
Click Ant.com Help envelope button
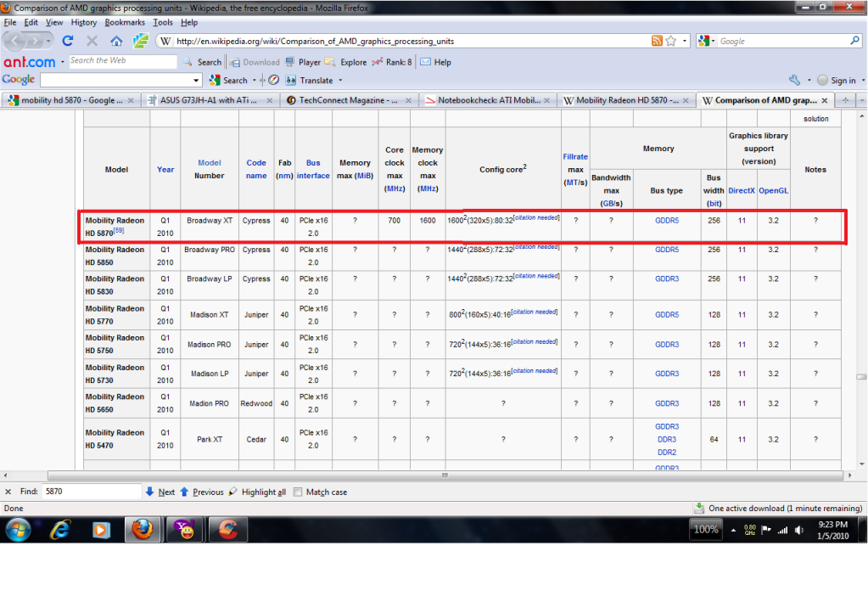[x=435, y=62]
